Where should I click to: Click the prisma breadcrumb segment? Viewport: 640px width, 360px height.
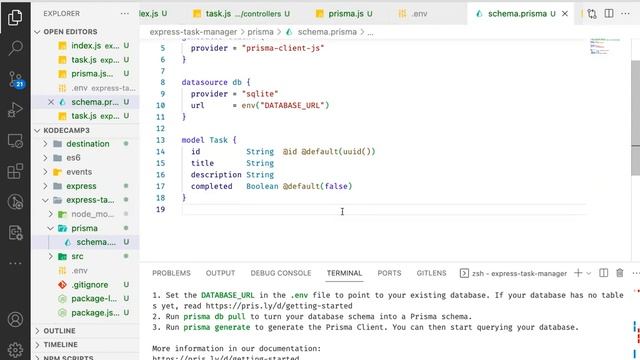coord(260,32)
